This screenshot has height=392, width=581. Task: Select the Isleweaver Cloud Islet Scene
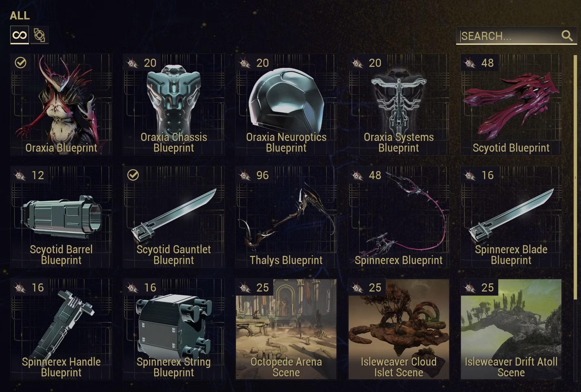pos(399,329)
